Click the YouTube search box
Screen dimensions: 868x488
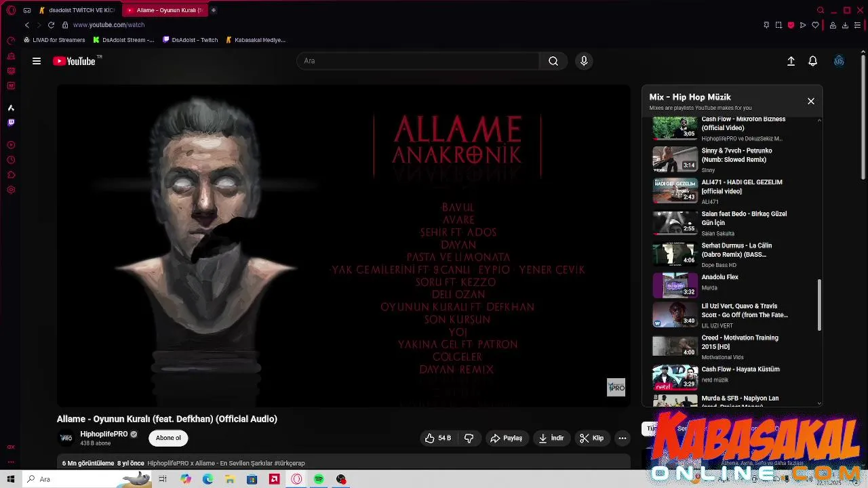coord(418,61)
